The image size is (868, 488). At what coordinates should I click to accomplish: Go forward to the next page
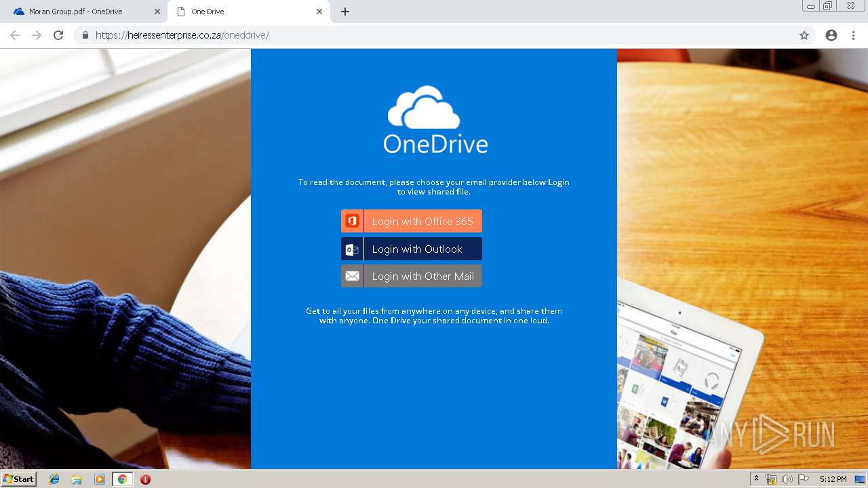coord(37,35)
